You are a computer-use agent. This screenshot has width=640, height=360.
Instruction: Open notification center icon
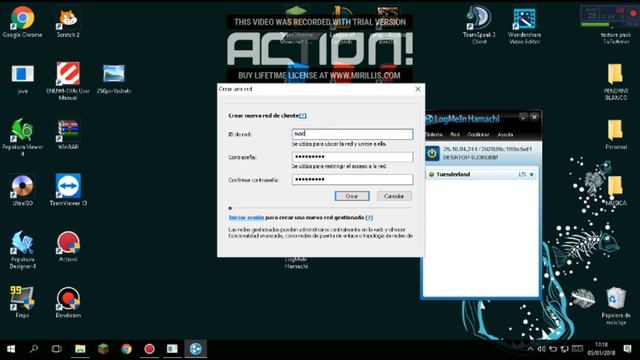pos(628,349)
